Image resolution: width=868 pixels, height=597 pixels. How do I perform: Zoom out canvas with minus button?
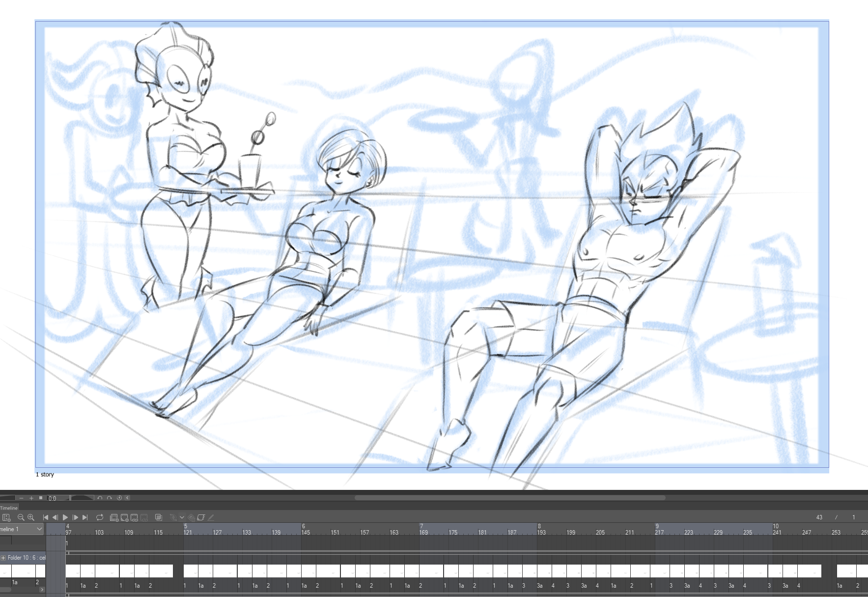tap(21, 498)
